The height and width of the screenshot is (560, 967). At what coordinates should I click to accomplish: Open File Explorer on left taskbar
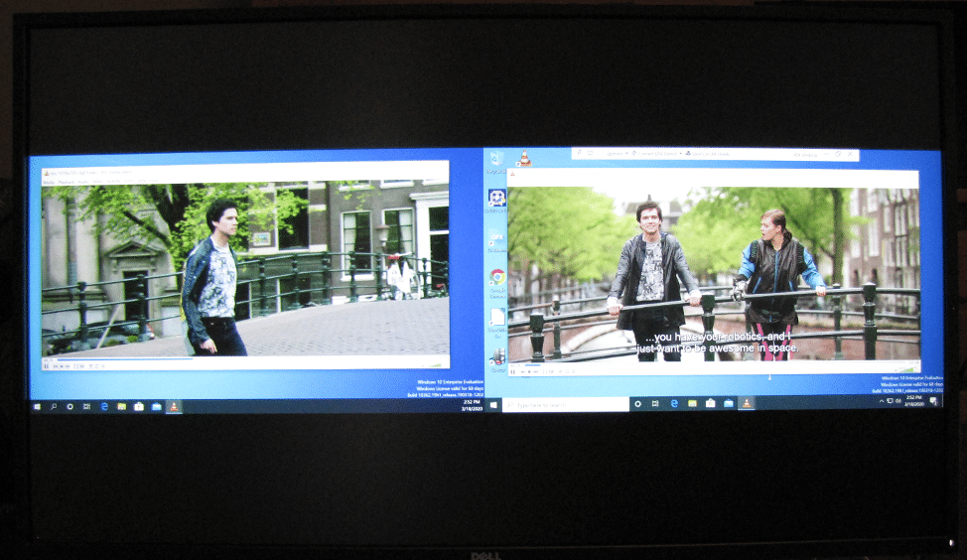[121, 406]
